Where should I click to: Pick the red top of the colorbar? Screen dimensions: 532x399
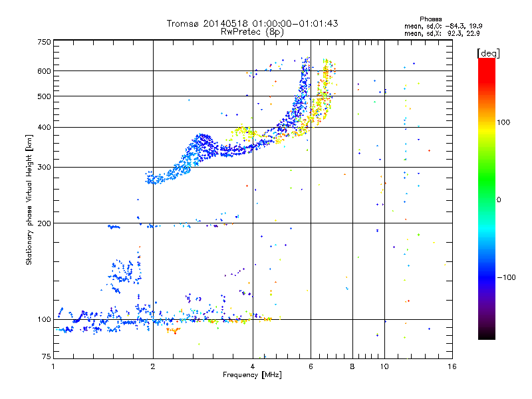[x=486, y=61]
